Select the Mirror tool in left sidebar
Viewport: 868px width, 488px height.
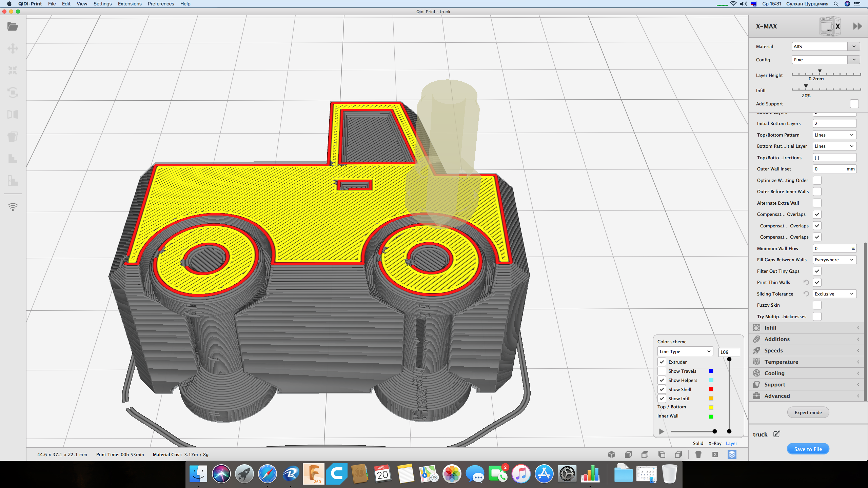(x=13, y=115)
